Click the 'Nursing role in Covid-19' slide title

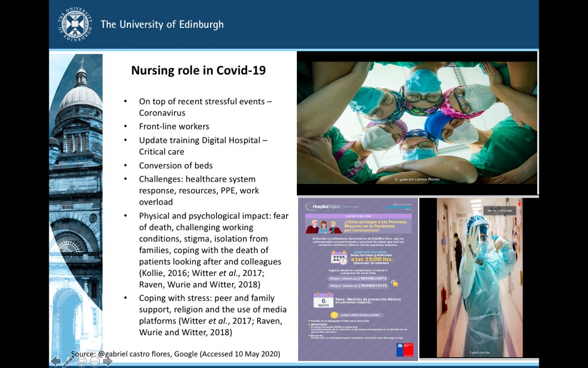(x=198, y=70)
